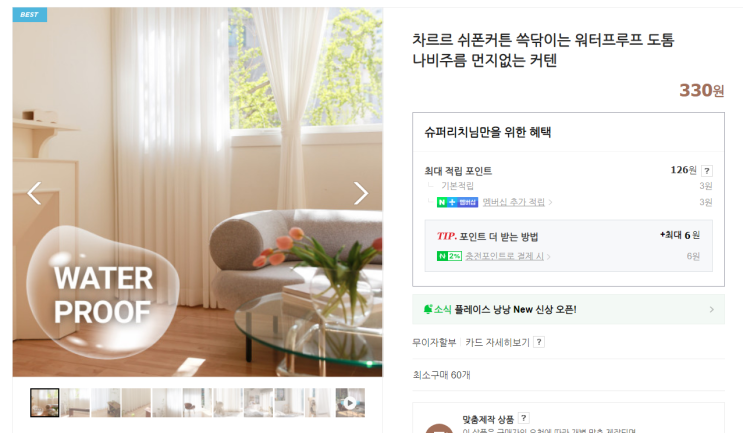The height and width of the screenshot is (433, 743).
Task: Open help for 최대 적립 포인트
Action: click(707, 171)
